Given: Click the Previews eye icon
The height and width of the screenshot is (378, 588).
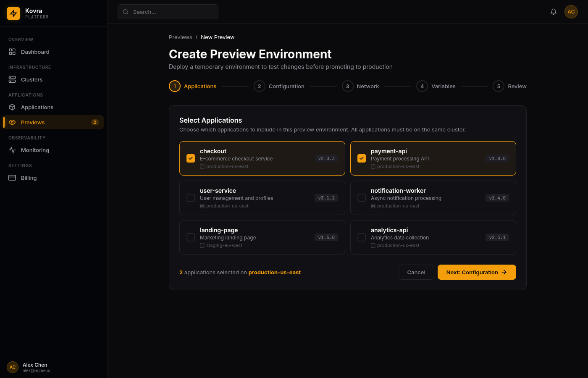Looking at the screenshot, I should click(12, 122).
